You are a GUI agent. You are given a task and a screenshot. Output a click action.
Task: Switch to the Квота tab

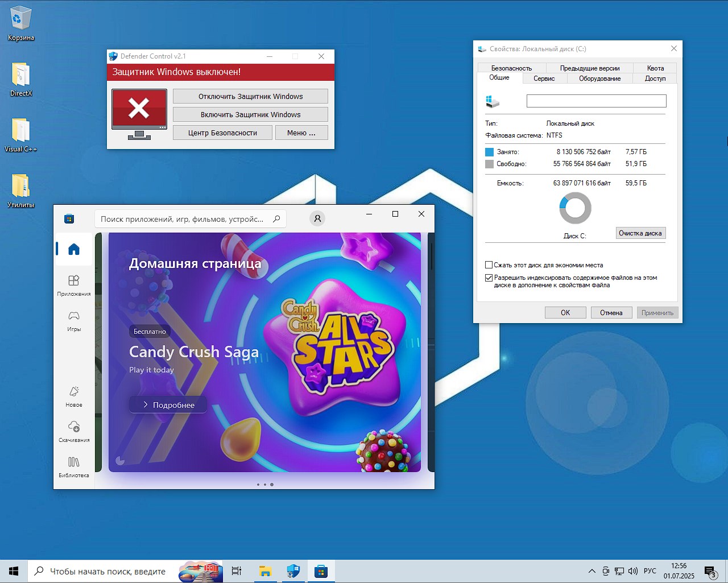pos(655,68)
